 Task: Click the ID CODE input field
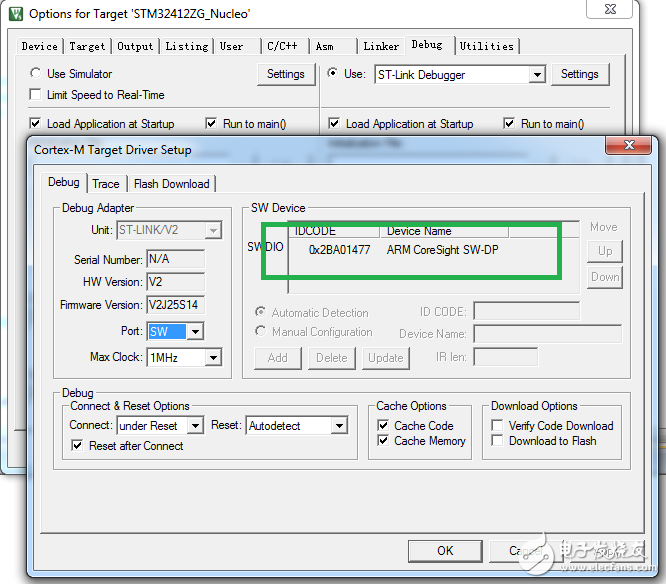click(527, 311)
